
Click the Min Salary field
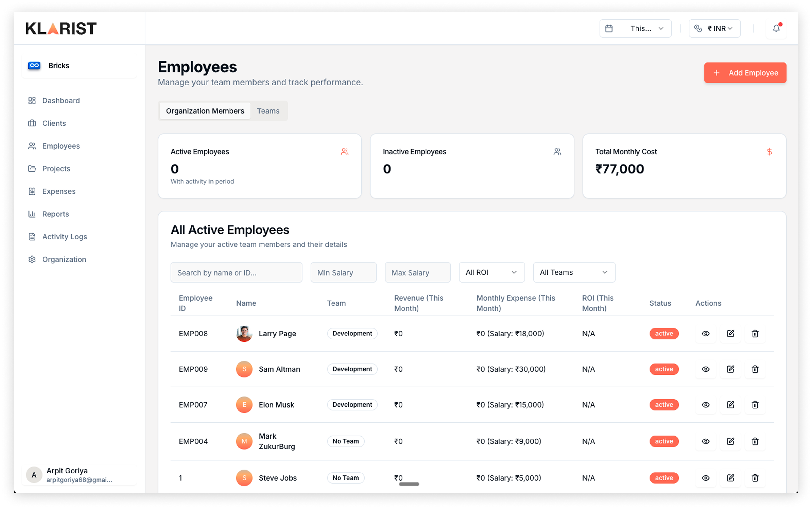tap(343, 272)
